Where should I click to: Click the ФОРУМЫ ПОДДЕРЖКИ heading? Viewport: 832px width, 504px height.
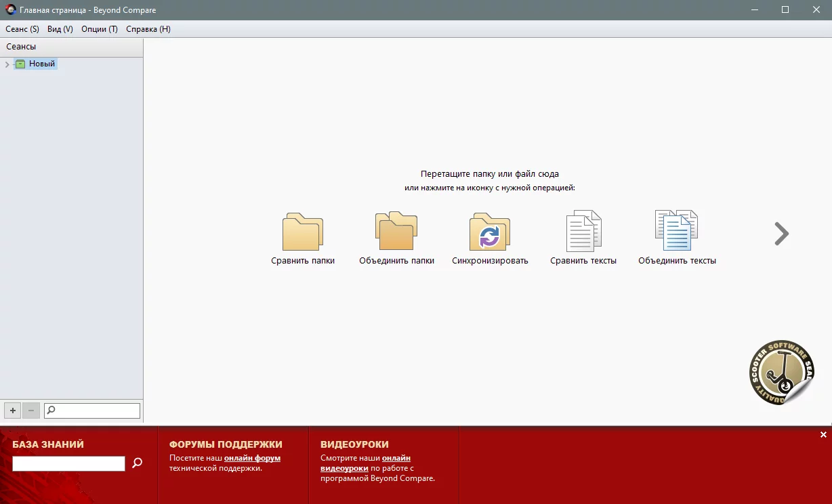click(226, 444)
